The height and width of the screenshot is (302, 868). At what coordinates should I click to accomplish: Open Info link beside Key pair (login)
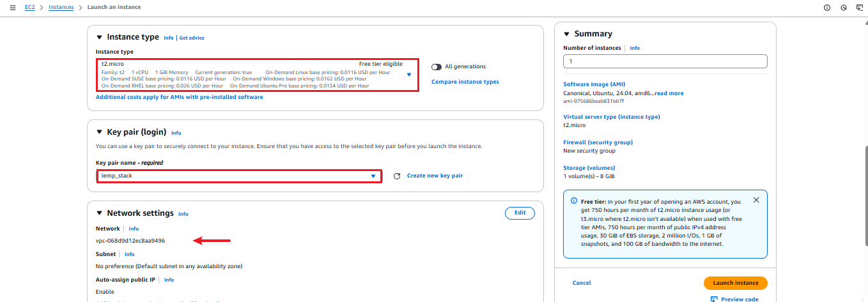(x=176, y=133)
